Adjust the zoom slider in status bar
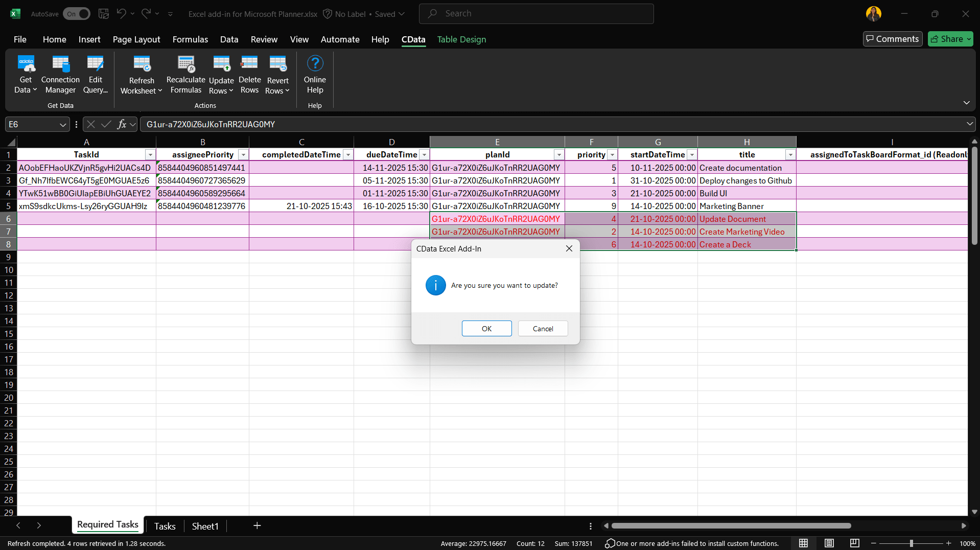Image resolution: width=980 pixels, height=550 pixels. point(911,543)
